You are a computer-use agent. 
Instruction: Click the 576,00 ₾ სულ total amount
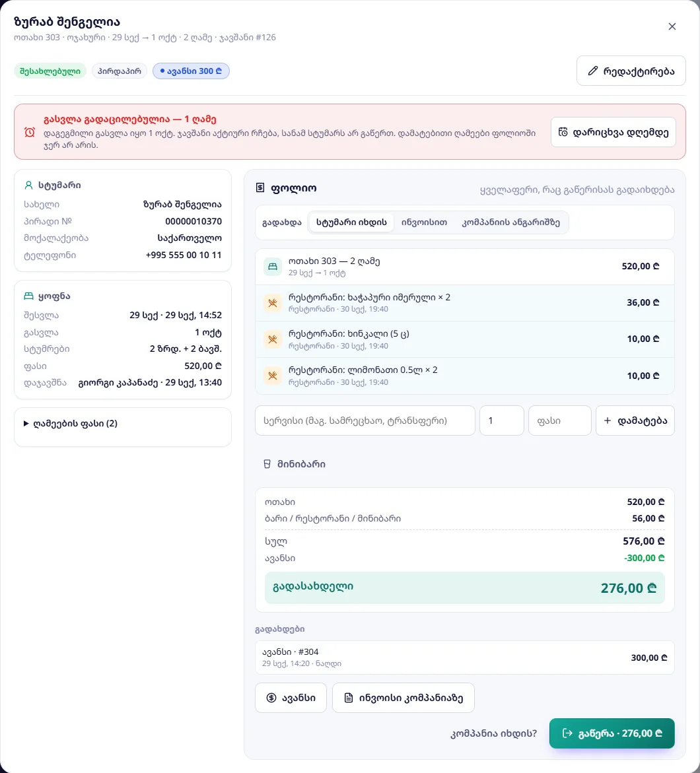(x=644, y=541)
